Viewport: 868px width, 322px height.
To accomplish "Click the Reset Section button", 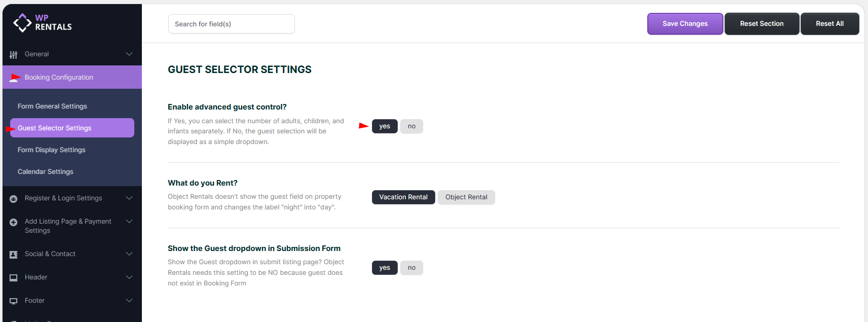I will pos(762,24).
